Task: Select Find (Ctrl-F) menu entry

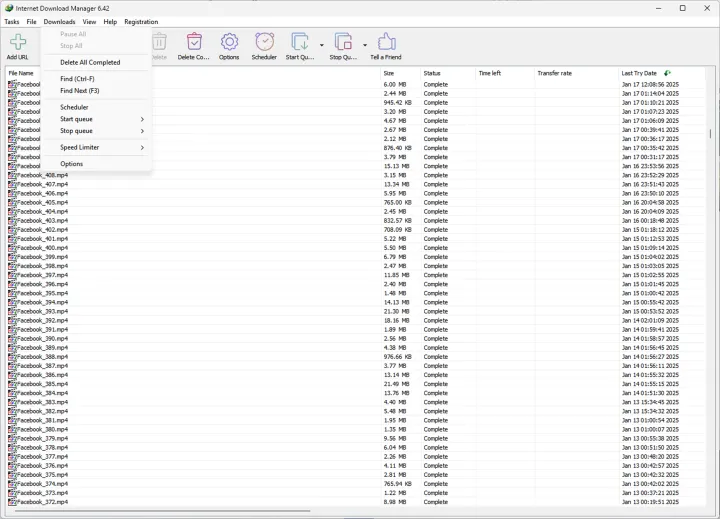Action: (x=78, y=79)
